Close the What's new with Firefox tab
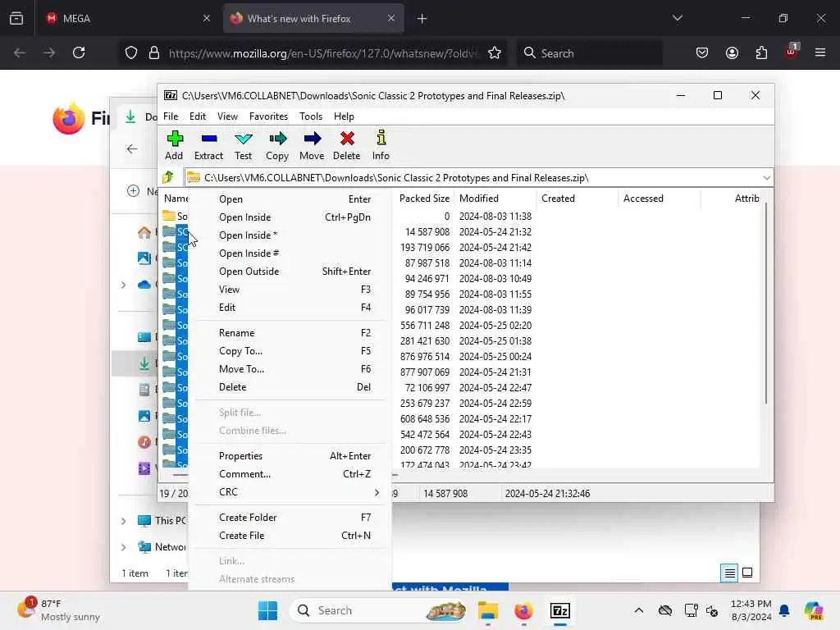The image size is (840, 630). (391, 18)
